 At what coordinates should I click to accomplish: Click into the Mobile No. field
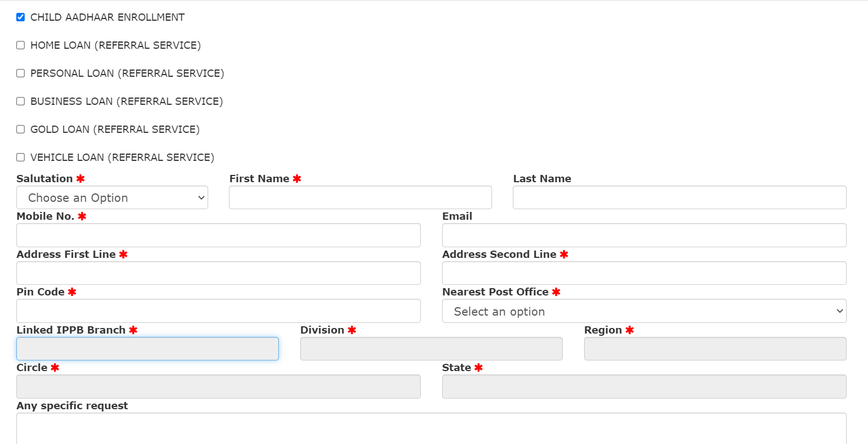(x=218, y=235)
